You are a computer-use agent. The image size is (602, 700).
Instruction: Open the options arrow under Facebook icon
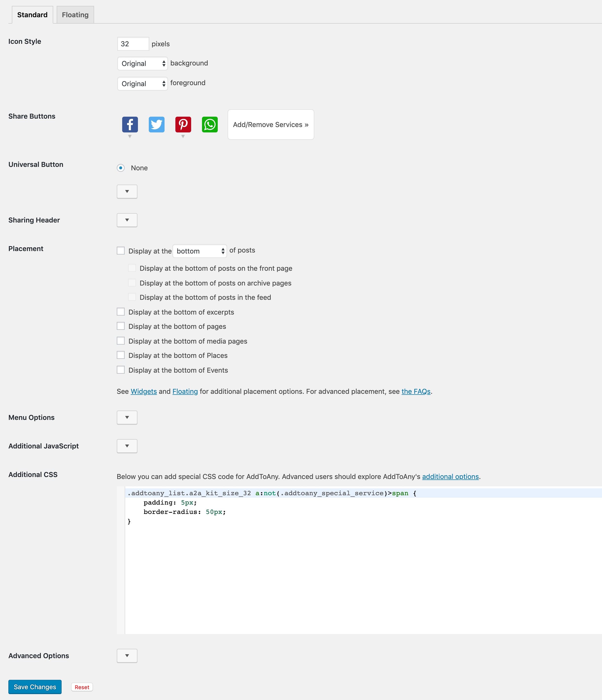click(130, 137)
